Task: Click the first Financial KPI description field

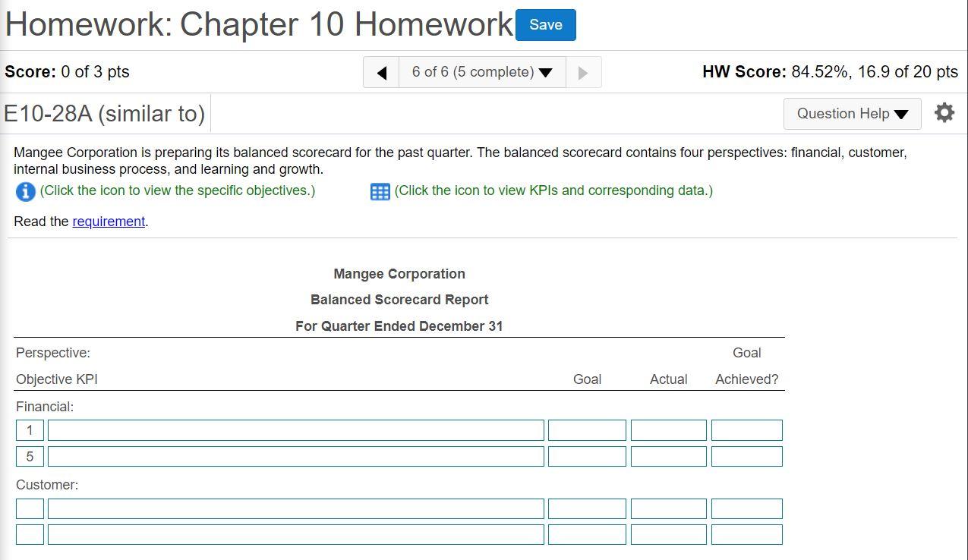Action: point(295,429)
